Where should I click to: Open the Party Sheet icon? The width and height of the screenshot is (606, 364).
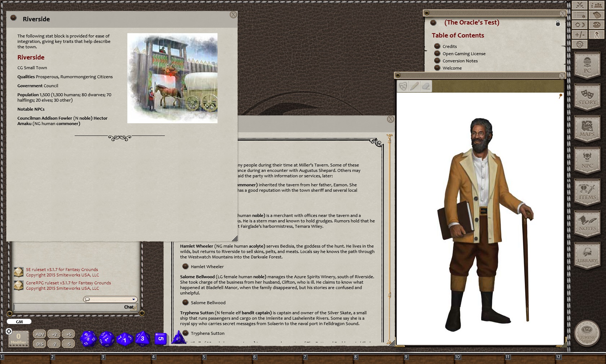pyautogui.click(x=597, y=5)
